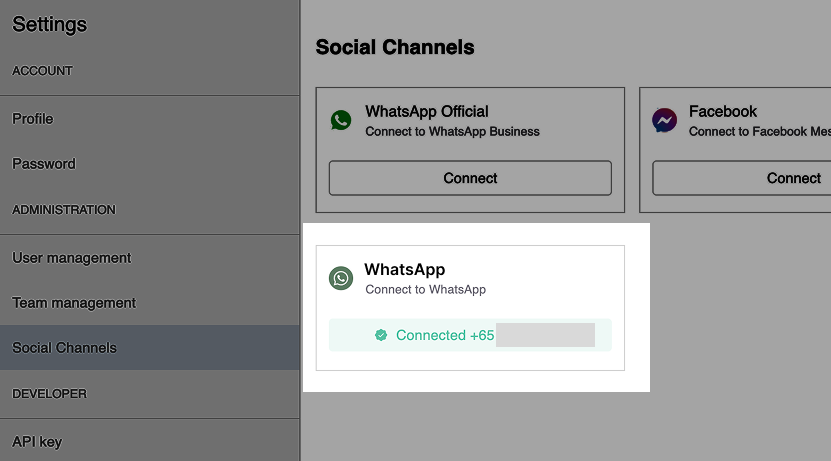This screenshot has width=831, height=461.
Task: Click the Settings sidebar title
Action: [x=49, y=24]
